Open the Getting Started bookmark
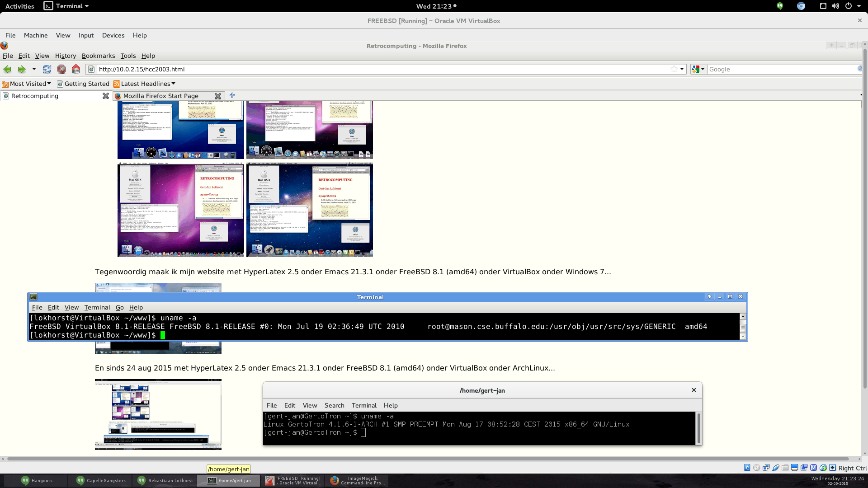 coord(83,84)
